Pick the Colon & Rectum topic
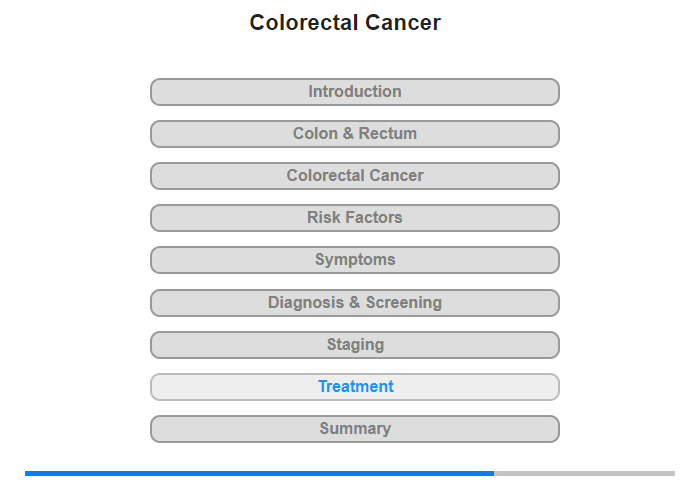The image size is (700, 480). (354, 134)
